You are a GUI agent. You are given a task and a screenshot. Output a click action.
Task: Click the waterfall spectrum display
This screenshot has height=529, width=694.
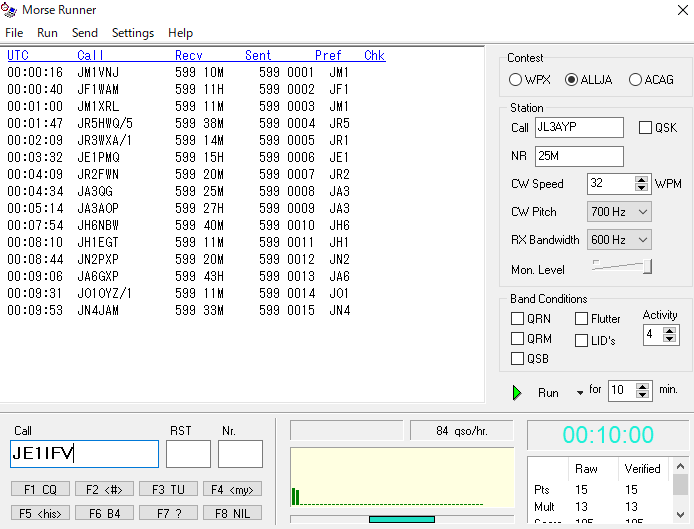[x=402, y=477]
